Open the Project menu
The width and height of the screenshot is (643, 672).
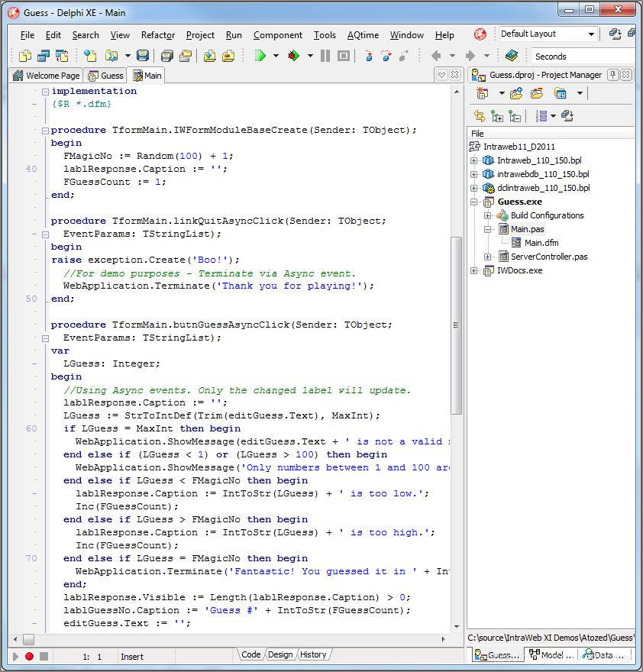[200, 35]
